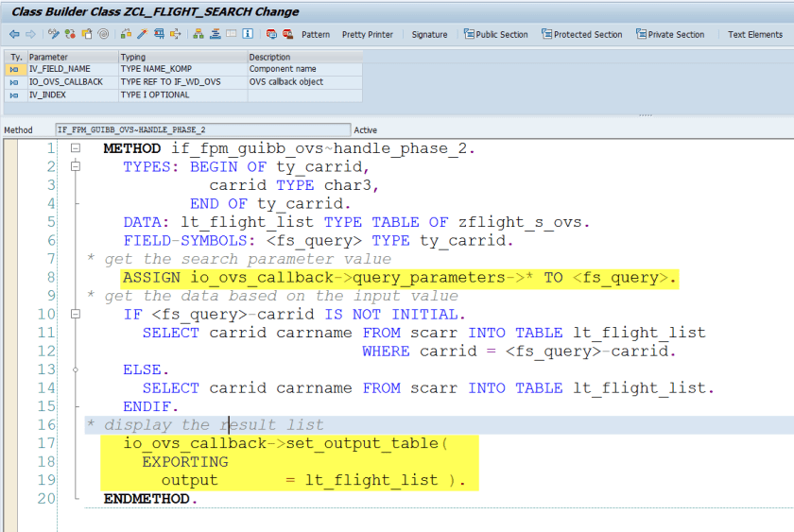
Task: Click the comment 'display the result list'
Action: (214, 425)
